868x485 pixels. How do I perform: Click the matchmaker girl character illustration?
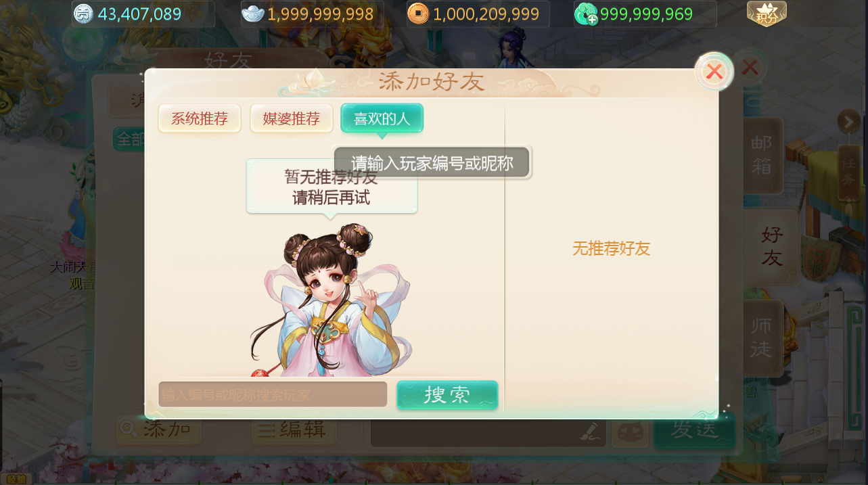click(330, 301)
